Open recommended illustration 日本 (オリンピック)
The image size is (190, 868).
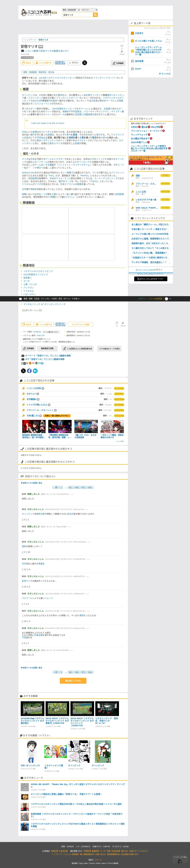pos(30,766)
